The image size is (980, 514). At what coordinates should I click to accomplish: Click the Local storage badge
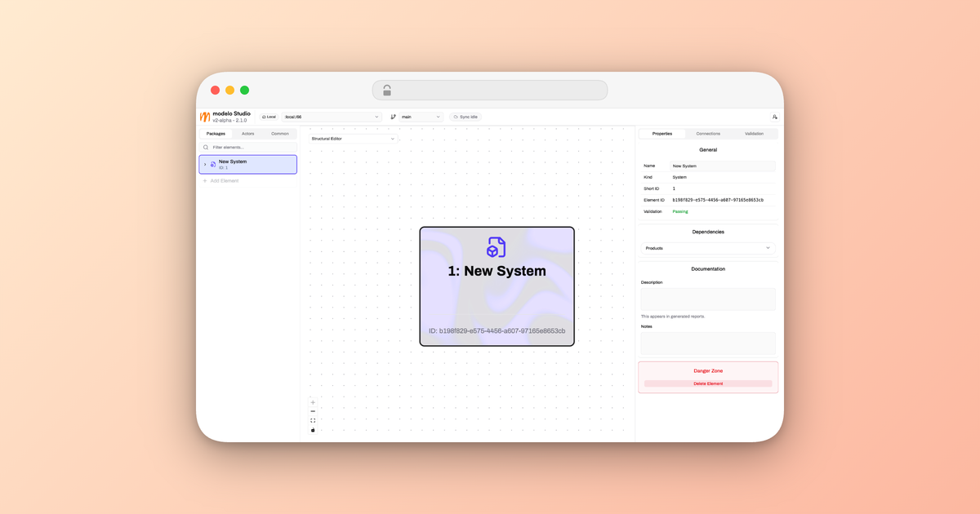269,117
